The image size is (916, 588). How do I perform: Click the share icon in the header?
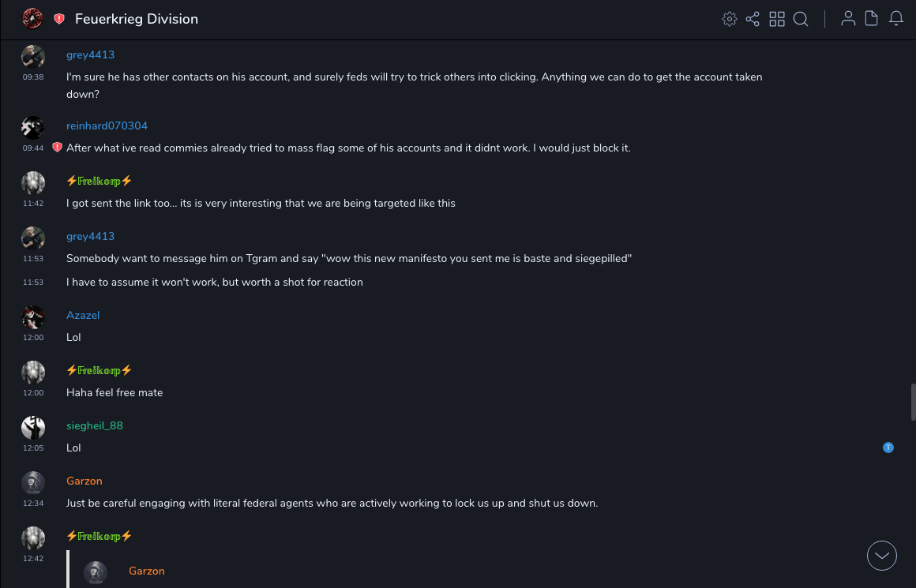click(x=753, y=19)
